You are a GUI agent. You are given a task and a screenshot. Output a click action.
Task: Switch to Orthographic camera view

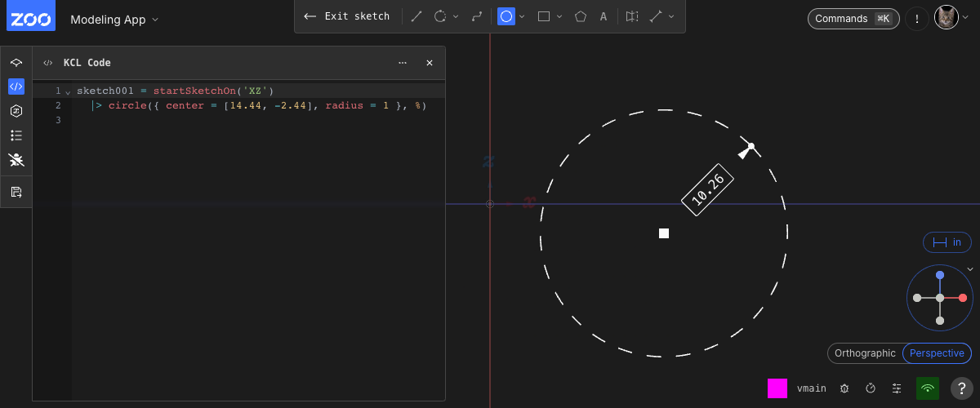[865, 353]
